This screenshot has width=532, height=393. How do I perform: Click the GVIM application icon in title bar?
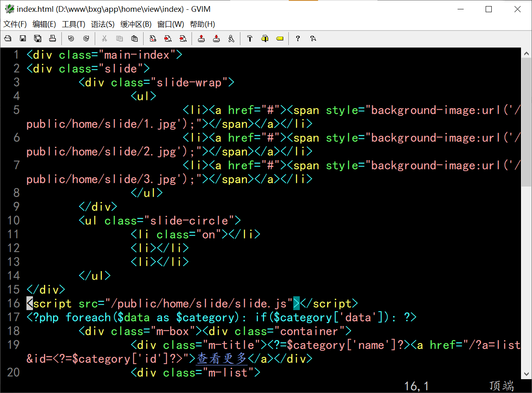(x=9, y=9)
